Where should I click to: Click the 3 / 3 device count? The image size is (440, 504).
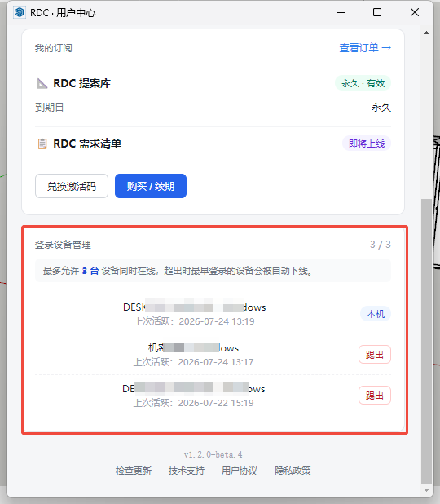(381, 245)
